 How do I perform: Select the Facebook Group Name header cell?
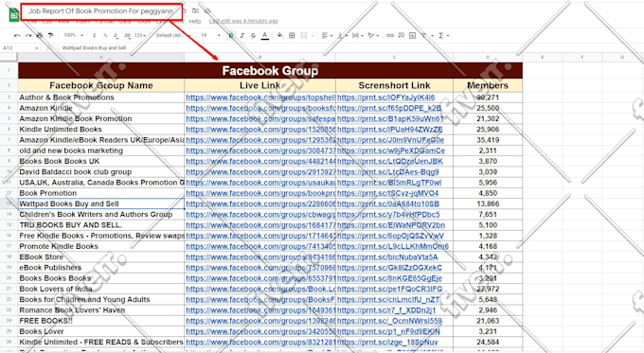click(x=101, y=85)
